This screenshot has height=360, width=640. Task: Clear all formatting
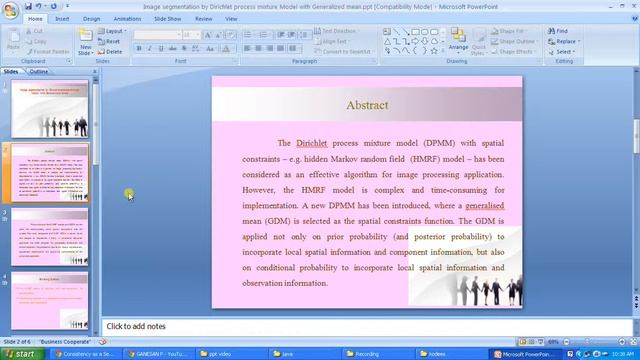click(231, 35)
